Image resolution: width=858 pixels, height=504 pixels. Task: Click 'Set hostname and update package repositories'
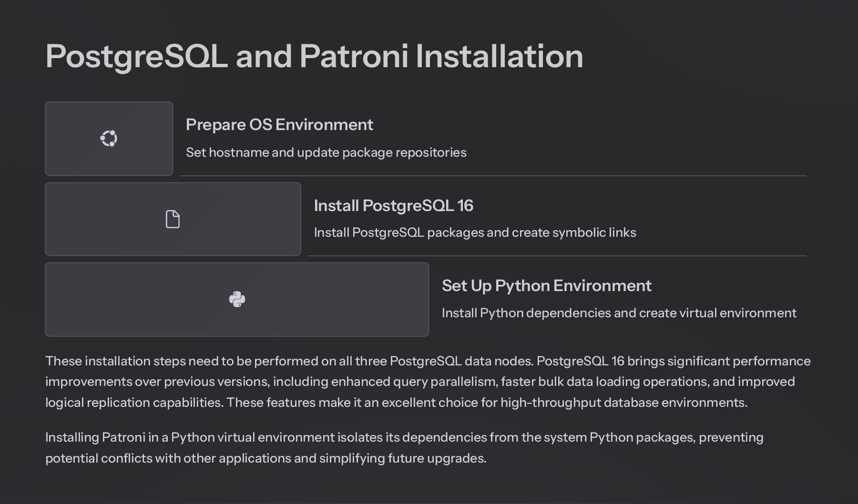tap(326, 152)
